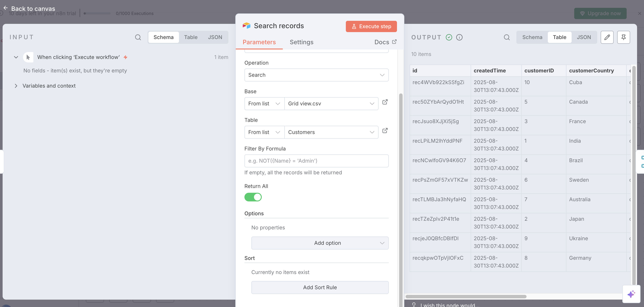Viewport: 644px width, 307px height.
Task: Click the pencil edit output icon
Action: click(607, 37)
